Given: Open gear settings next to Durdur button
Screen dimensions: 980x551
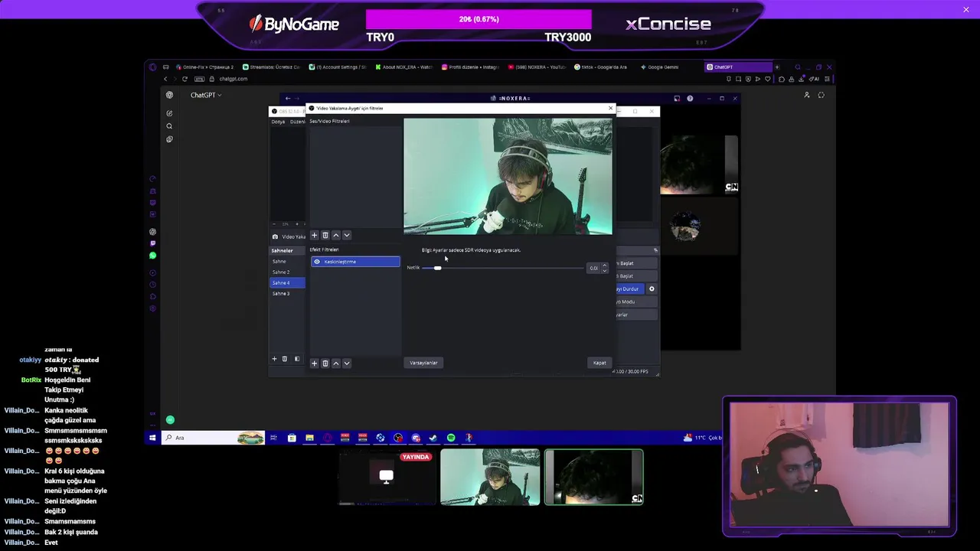Looking at the screenshot, I should tap(652, 289).
